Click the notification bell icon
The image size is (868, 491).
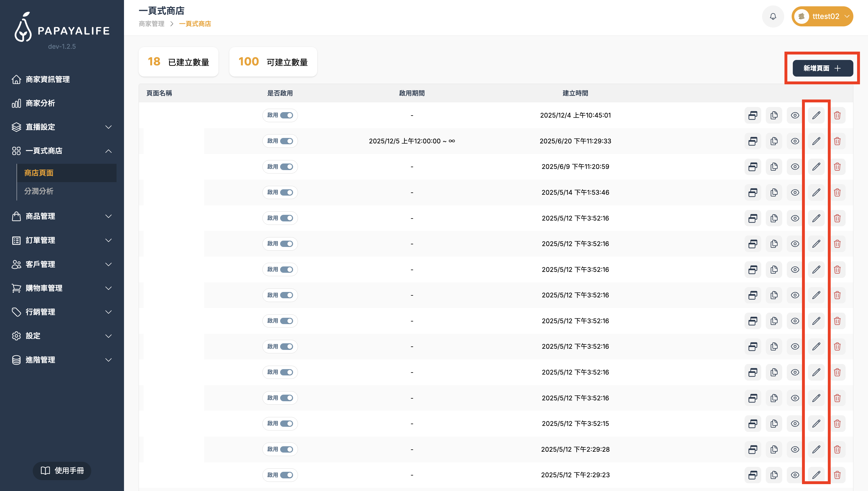(773, 16)
